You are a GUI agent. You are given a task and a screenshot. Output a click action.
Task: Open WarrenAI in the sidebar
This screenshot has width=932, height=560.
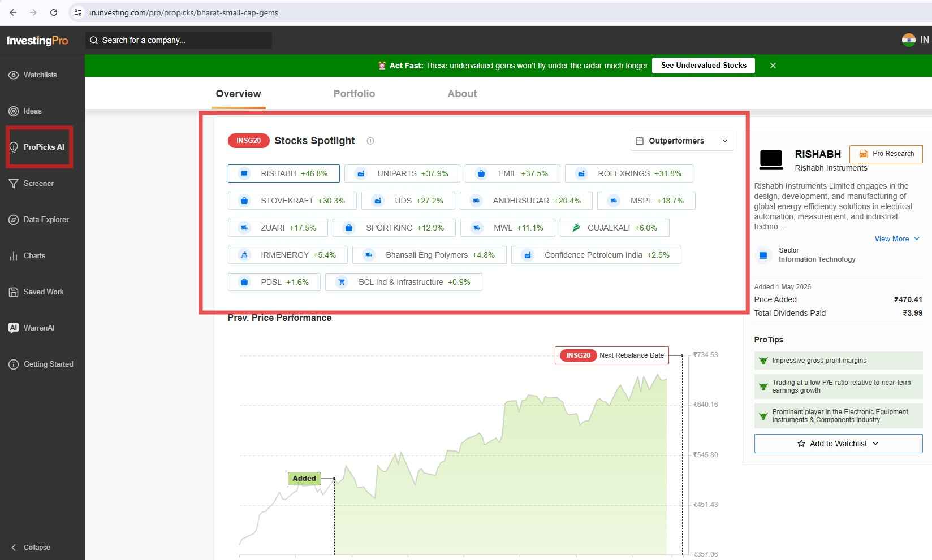pos(32,328)
